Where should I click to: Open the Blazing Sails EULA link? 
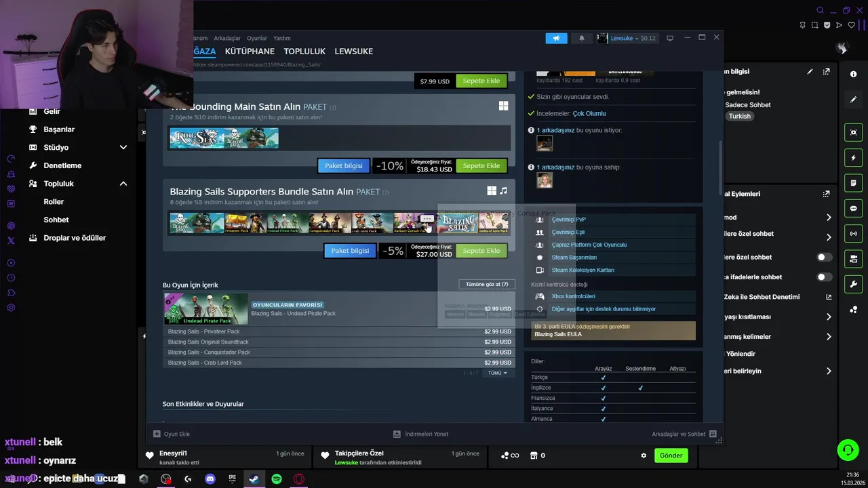(558, 334)
